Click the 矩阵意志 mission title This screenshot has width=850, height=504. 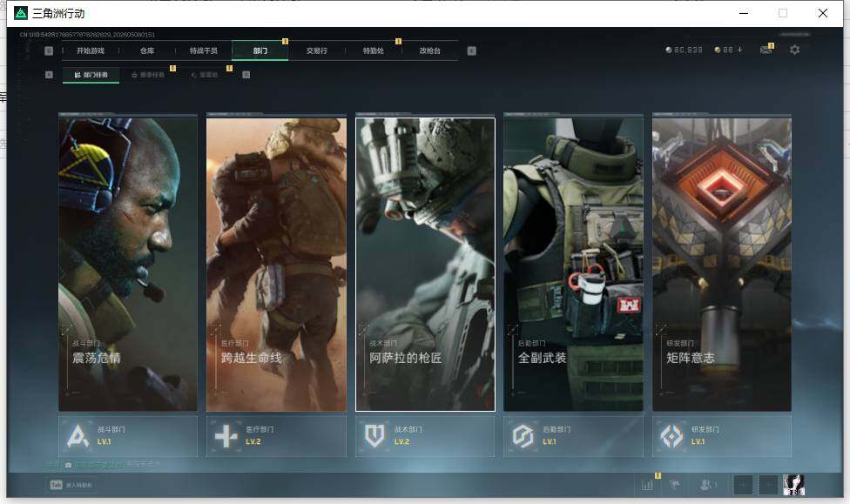691,358
